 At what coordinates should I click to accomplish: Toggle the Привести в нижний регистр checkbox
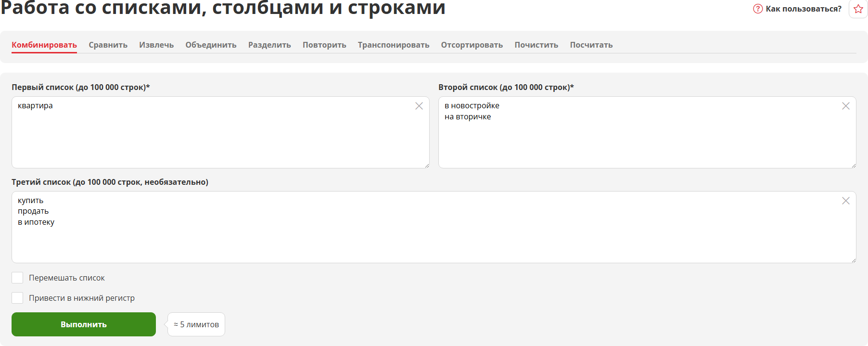pos(17,298)
